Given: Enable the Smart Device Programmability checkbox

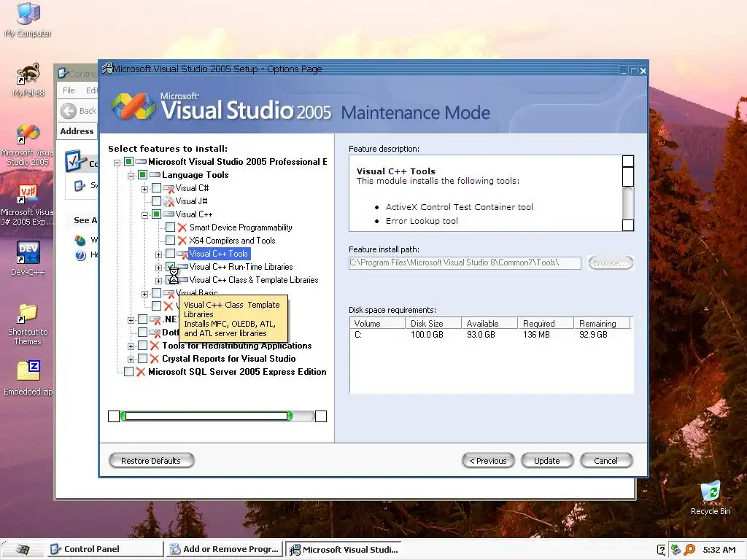Looking at the screenshot, I should (170, 227).
